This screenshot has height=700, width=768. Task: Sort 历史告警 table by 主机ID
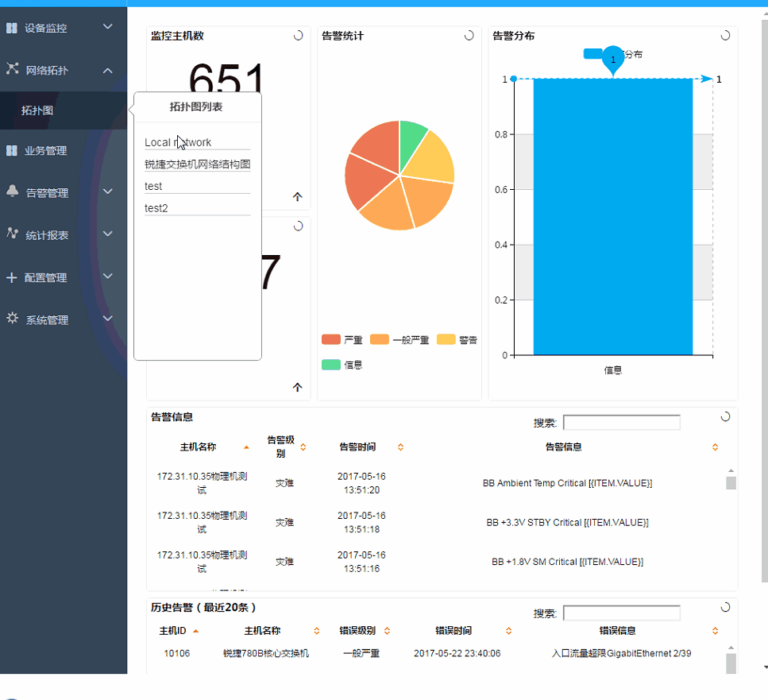coord(196,631)
